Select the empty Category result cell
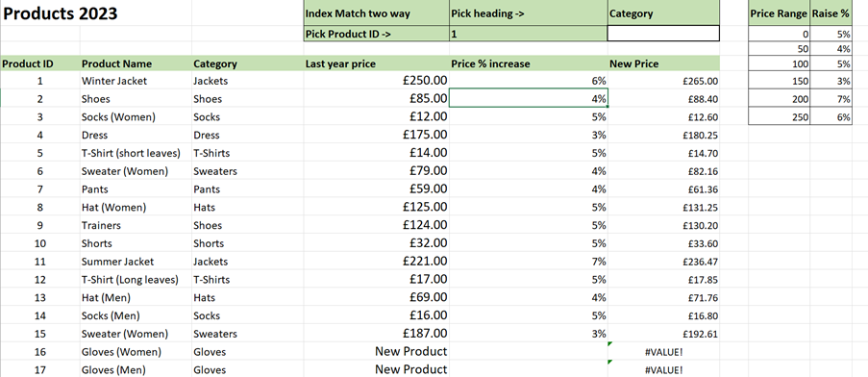The width and height of the screenshot is (868, 377). (663, 34)
